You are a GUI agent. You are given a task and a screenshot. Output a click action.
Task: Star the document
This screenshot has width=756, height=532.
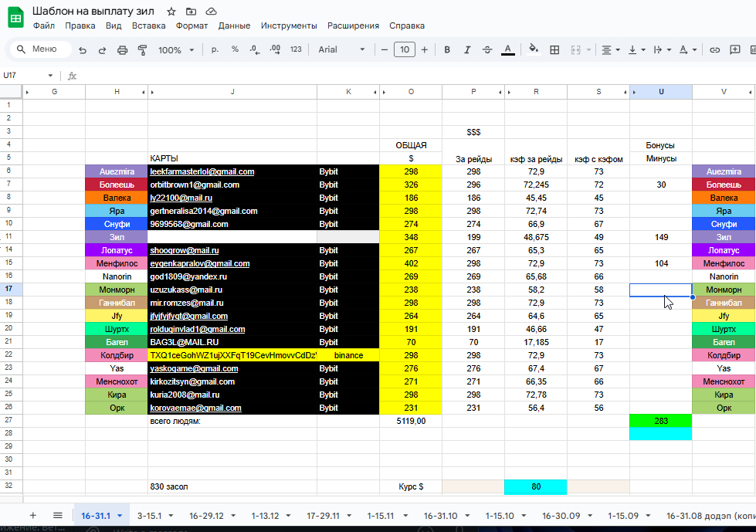pyautogui.click(x=171, y=12)
